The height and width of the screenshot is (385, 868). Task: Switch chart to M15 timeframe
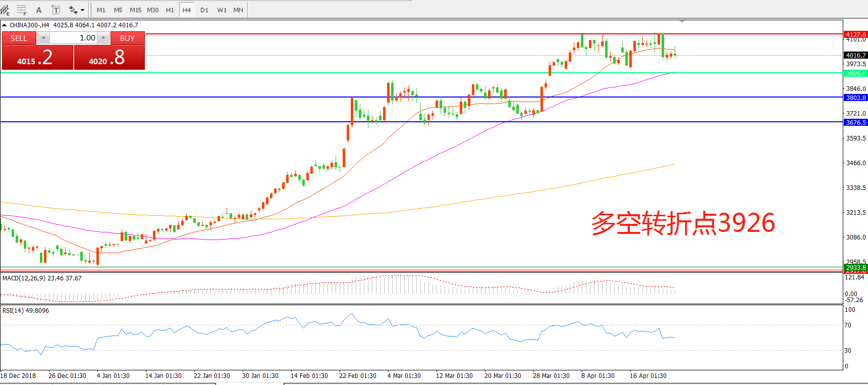point(135,10)
